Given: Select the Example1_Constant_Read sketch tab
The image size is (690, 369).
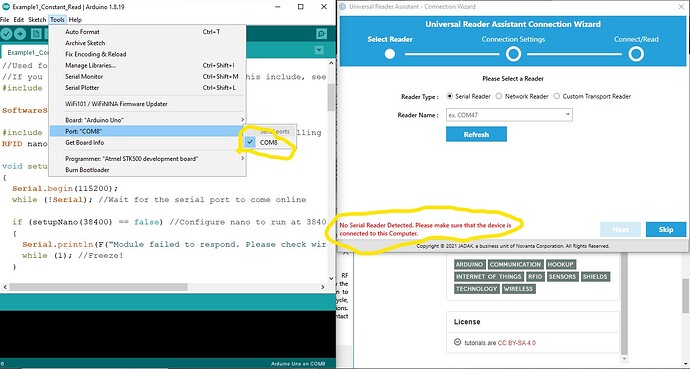Looking at the screenshot, I should 26,52.
